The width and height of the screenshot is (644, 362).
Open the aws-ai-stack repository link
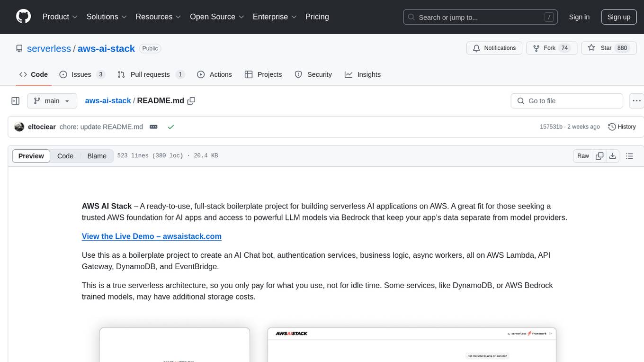pos(106,48)
